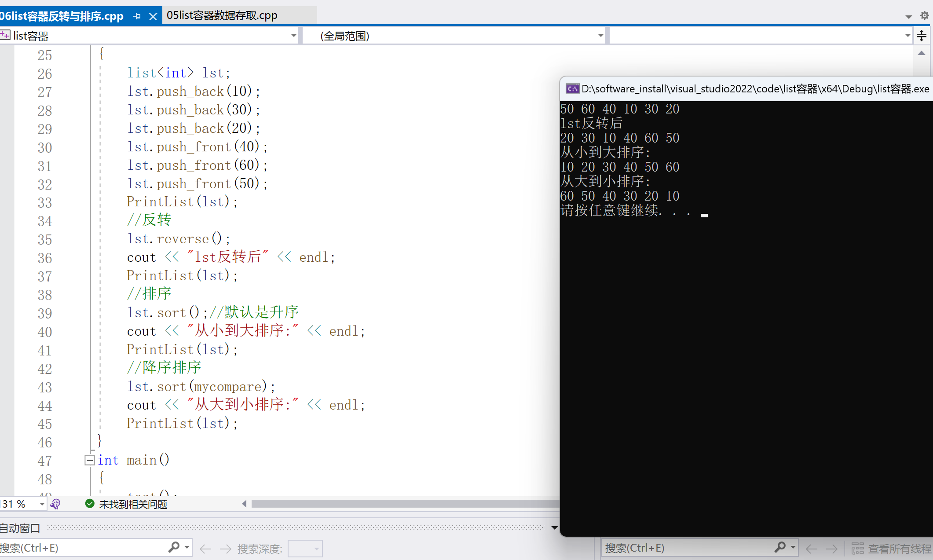
Task: Click the purple add icon beside list容器 dropdown
Action: 5,35
